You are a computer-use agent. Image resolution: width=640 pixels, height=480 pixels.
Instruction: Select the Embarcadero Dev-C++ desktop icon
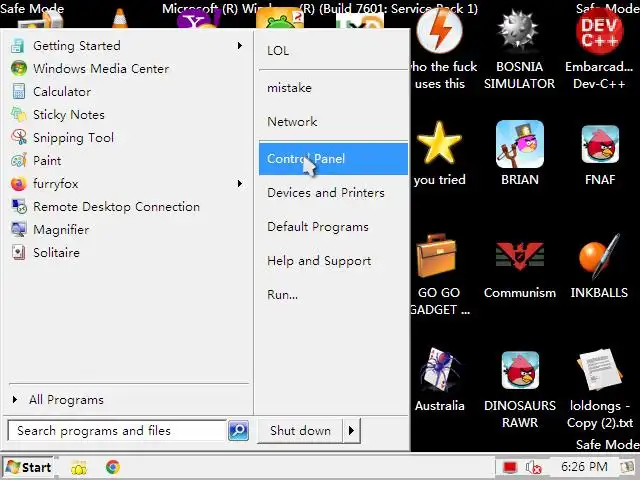coord(599,31)
